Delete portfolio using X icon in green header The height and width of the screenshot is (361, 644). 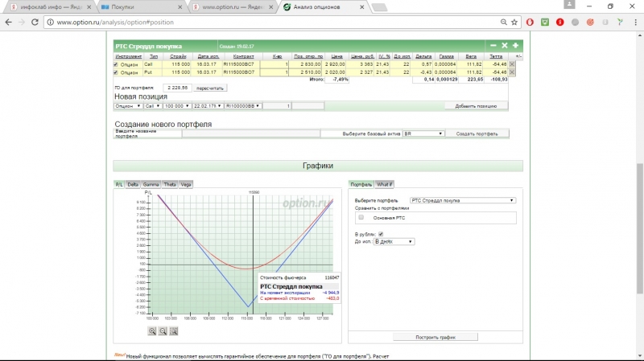coord(505,46)
